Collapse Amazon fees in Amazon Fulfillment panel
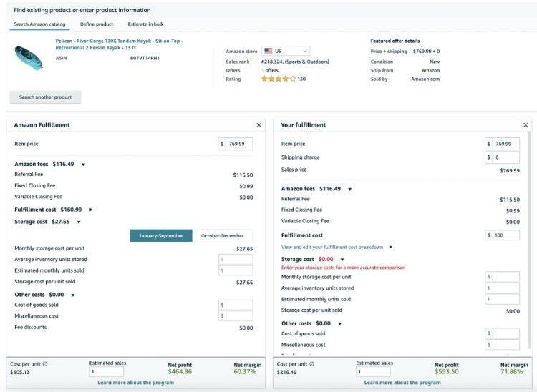The width and height of the screenshot is (537, 392). point(83,165)
